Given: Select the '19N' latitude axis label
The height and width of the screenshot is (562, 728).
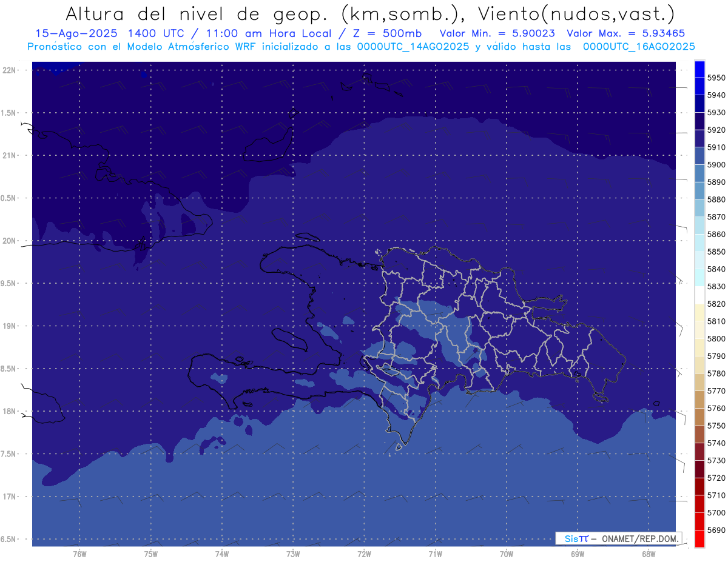Looking at the screenshot, I should [8, 326].
